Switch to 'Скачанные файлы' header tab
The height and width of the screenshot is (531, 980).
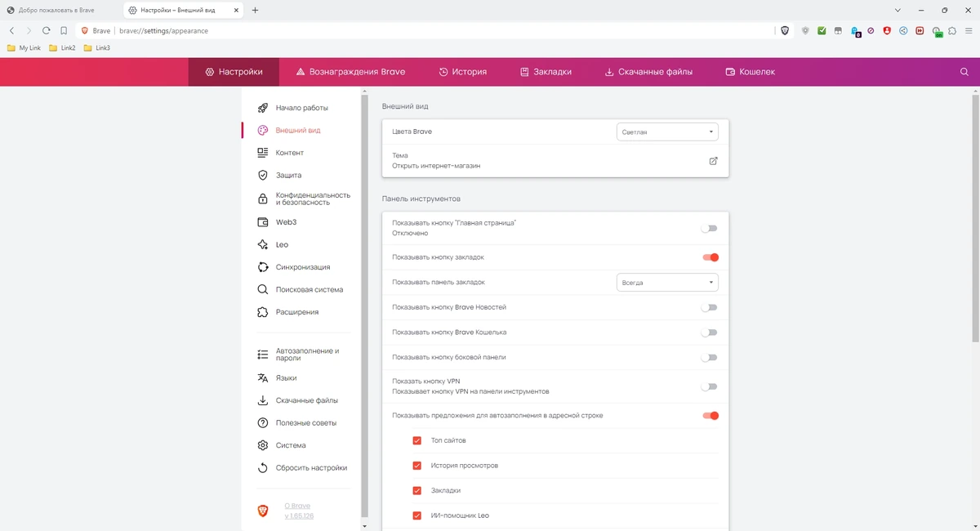[x=648, y=72]
